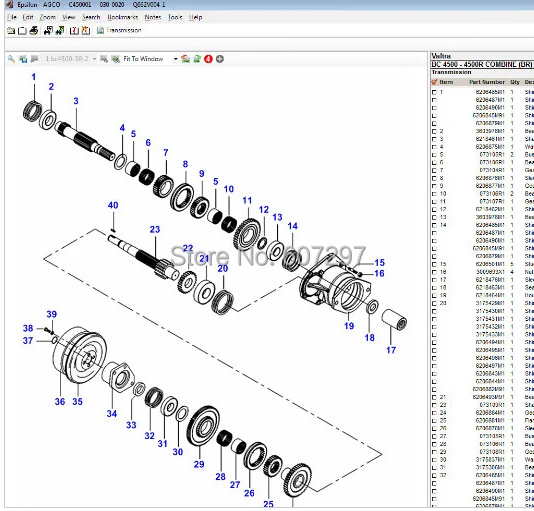The height and width of the screenshot is (511, 534).
Task: Open the Tools menu
Action: coord(175,17)
